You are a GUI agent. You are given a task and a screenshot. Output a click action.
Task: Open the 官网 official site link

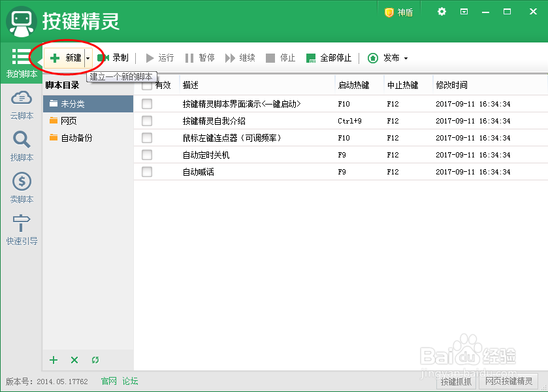108,381
